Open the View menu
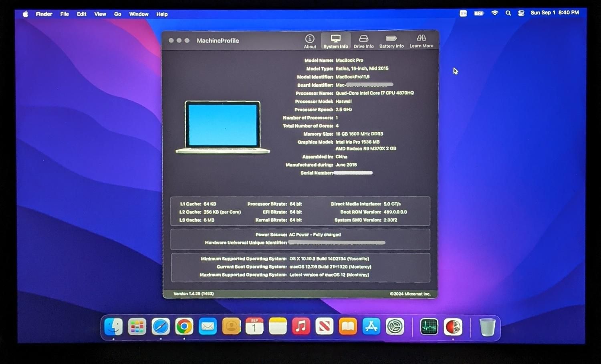The height and width of the screenshot is (364, 601). 100,14
